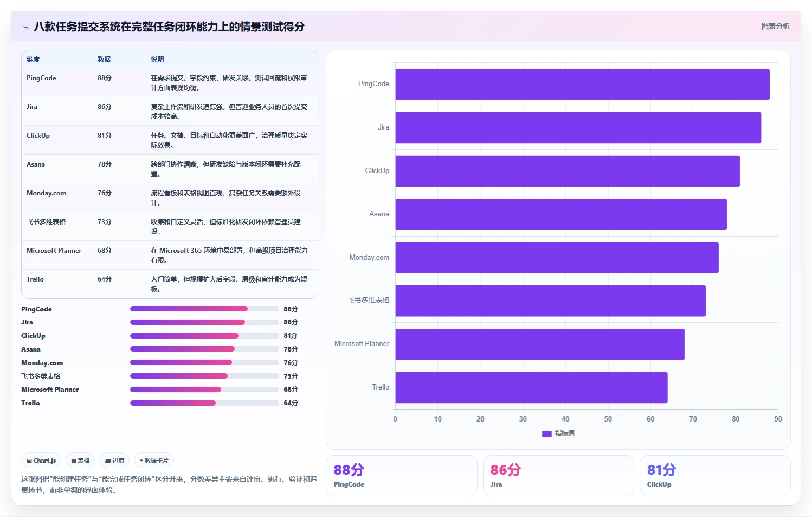Click the 进度 tag
The image size is (812, 517).
pyautogui.click(x=114, y=461)
